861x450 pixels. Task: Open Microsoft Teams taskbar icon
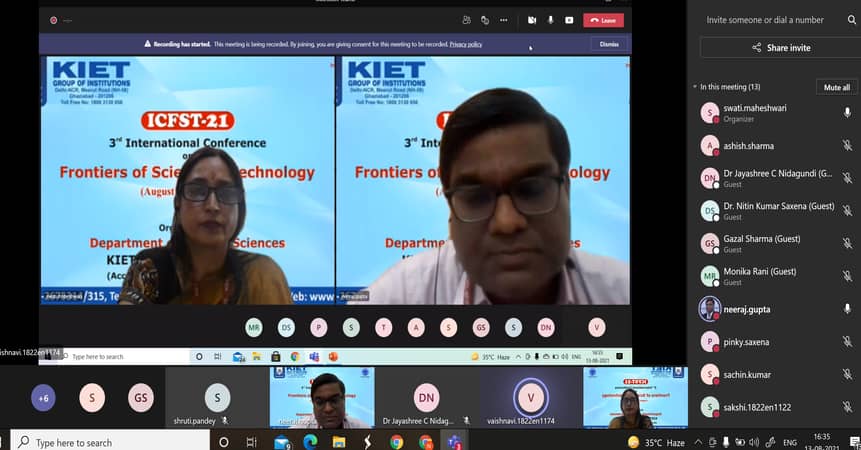tap(455, 442)
